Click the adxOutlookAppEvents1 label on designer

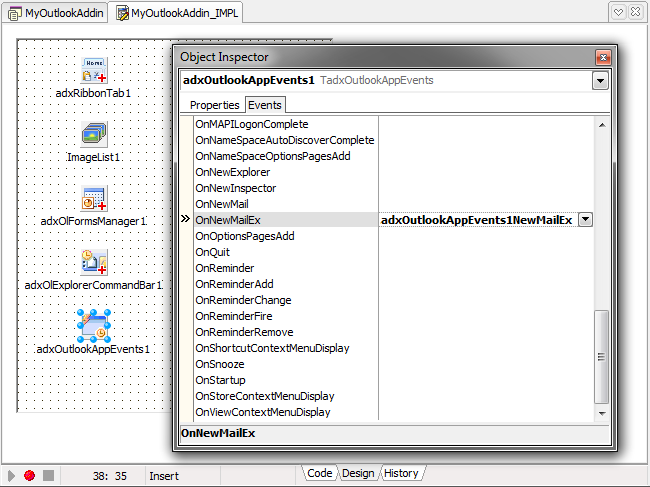[93, 349]
